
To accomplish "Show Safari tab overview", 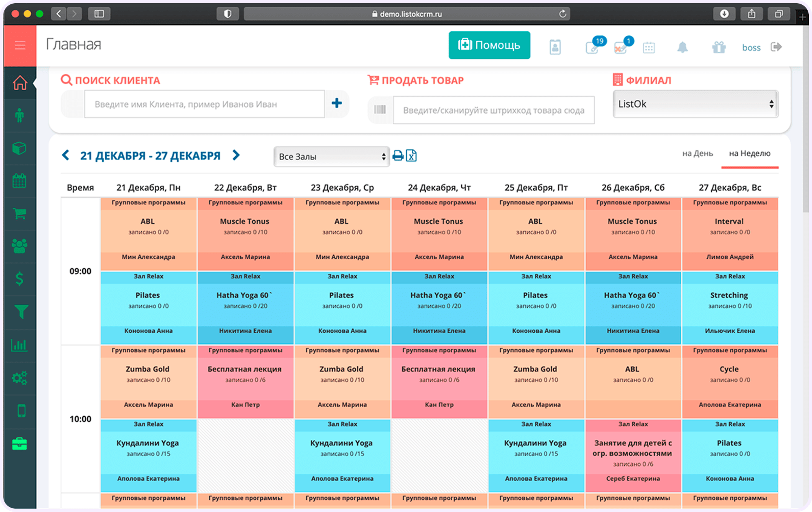I will coord(778,14).
